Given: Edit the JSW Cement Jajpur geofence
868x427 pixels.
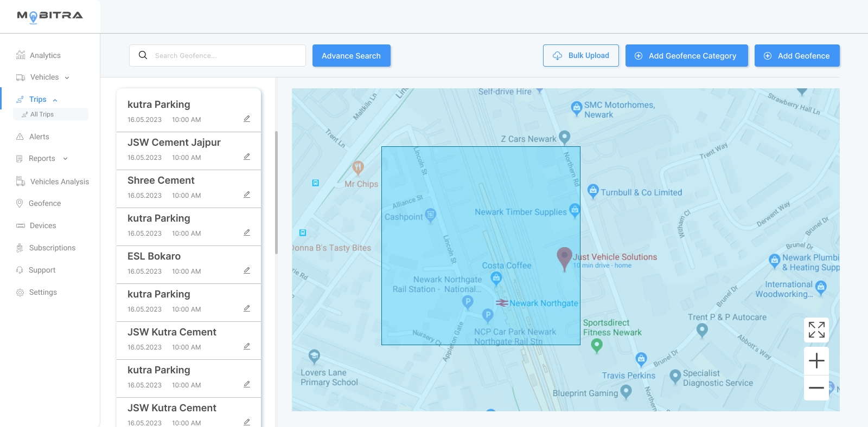Looking at the screenshot, I should 247,157.
